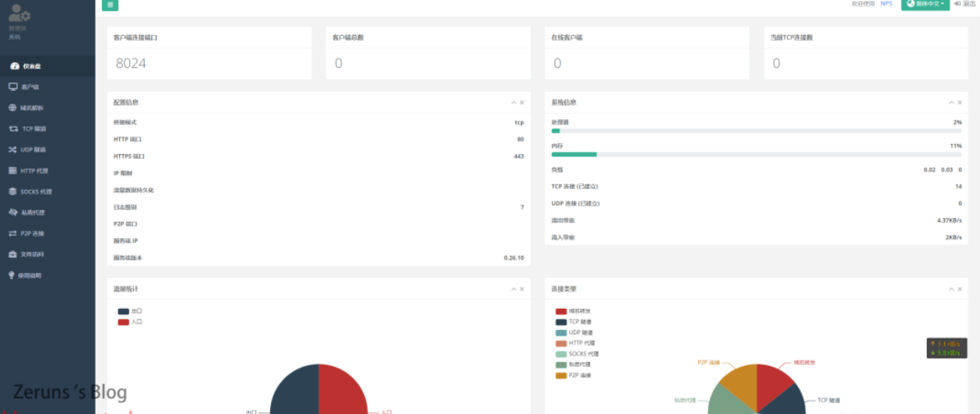Toggle the HTTP 代理 legend item
Viewport: 980px width, 414px height.
(x=574, y=343)
